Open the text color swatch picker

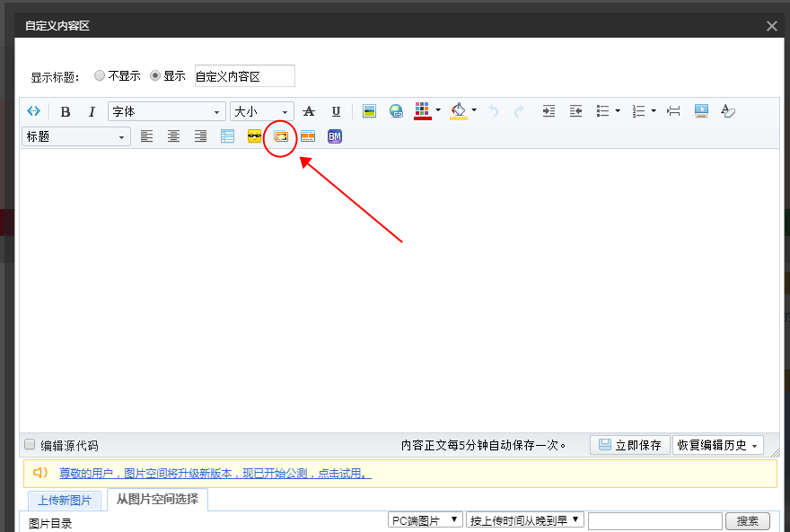[423, 111]
